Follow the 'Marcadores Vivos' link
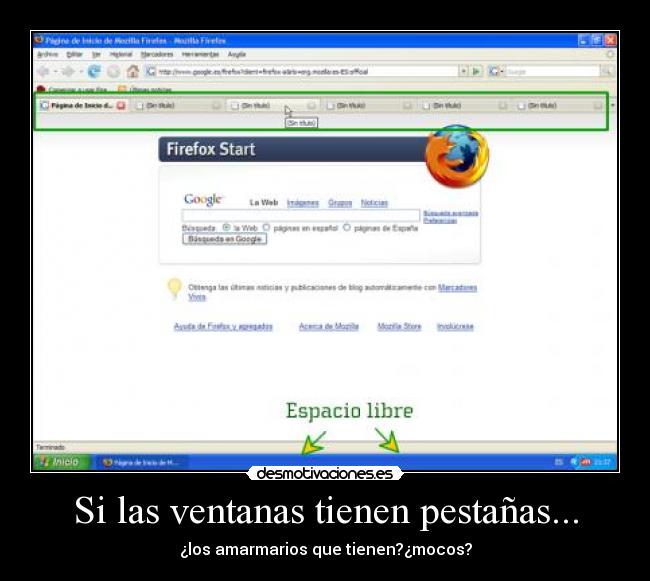 click(x=458, y=288)
